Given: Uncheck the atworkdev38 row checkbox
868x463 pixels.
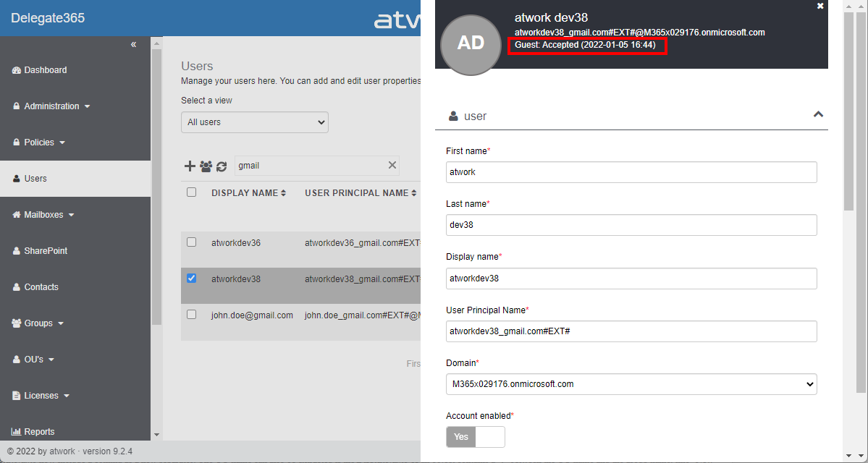Looking at the screenshot, I should 192,279.
